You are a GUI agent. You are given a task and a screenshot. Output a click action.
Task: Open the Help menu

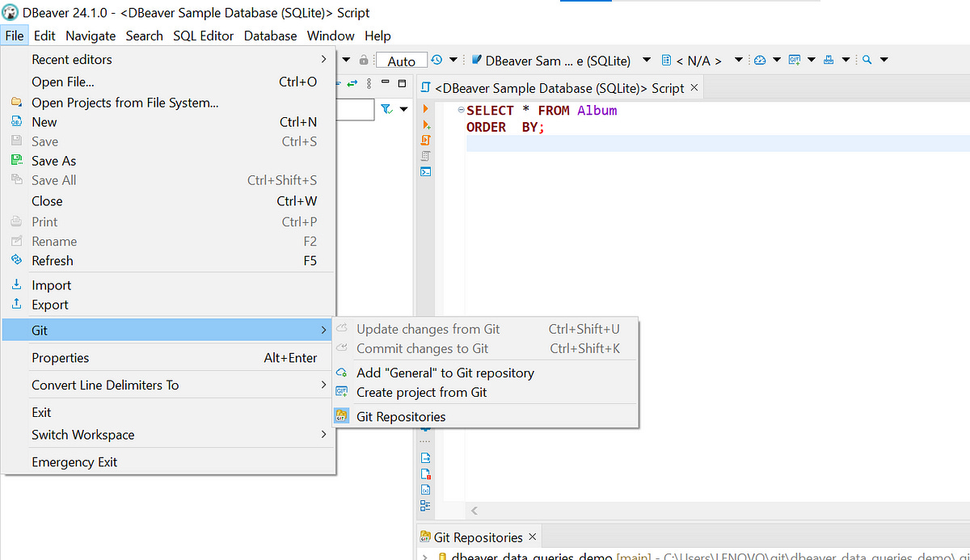[x=377, y=36]
